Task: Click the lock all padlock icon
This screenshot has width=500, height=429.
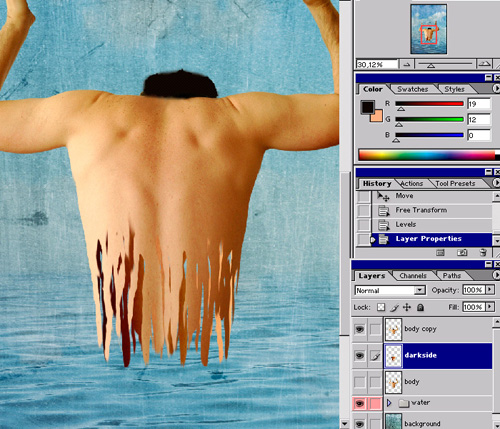Action: click(x=420, y=307)
